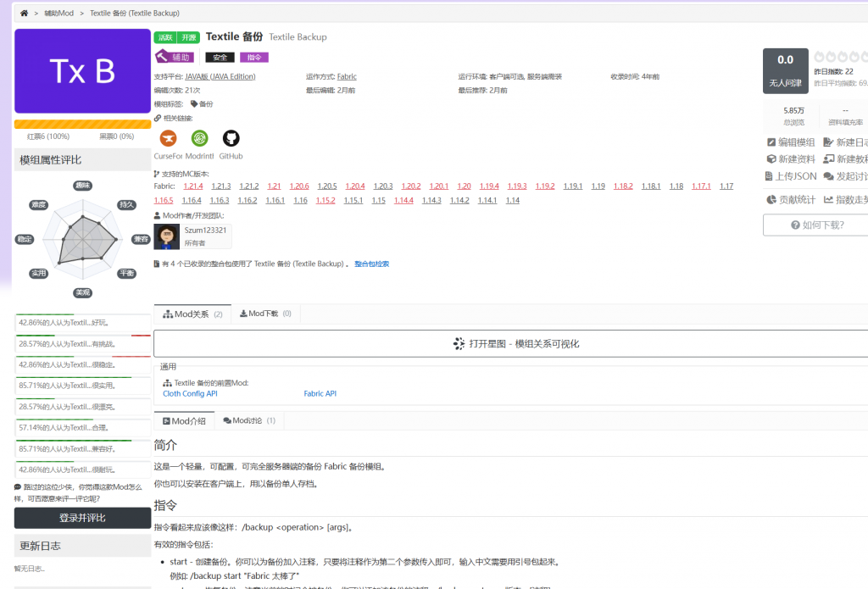Click the 兼容 radar chart label
This screenshot has height=589, width=868.
(141, 239)
